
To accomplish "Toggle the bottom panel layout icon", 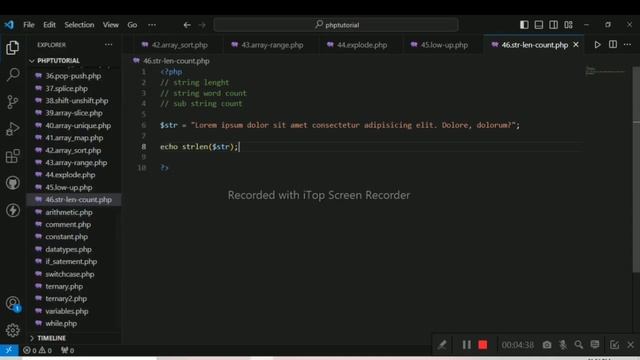I will [539, 25].
